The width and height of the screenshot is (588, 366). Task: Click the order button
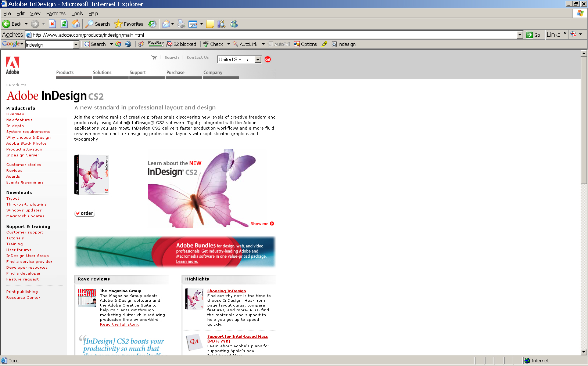[85, 213]
